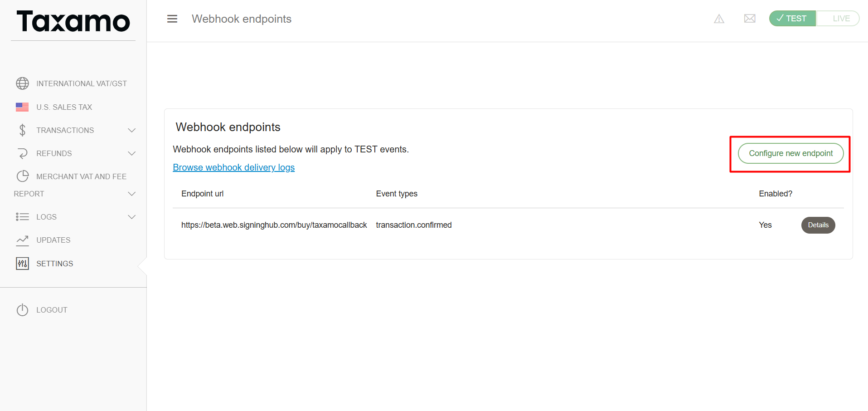Click the dollar sign Transactions icon
This screenshot has height=411, width=868.
22,130
